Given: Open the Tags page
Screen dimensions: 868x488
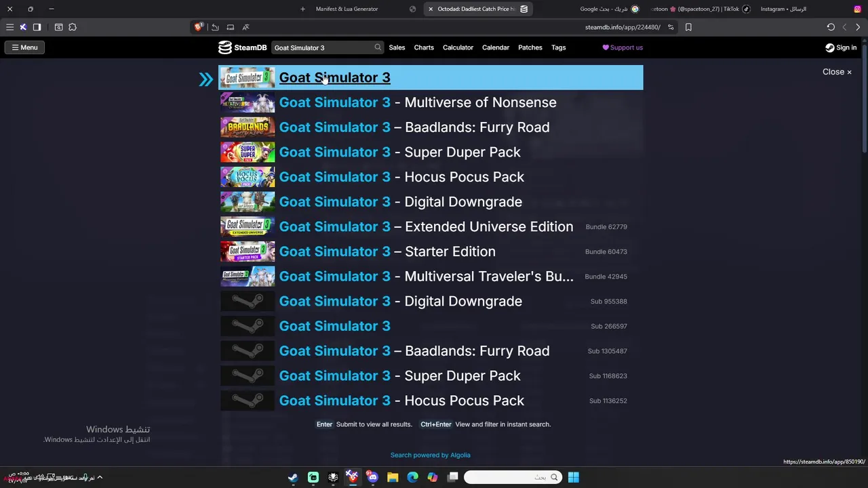Looking at the screenshot, I should (559, 47).
